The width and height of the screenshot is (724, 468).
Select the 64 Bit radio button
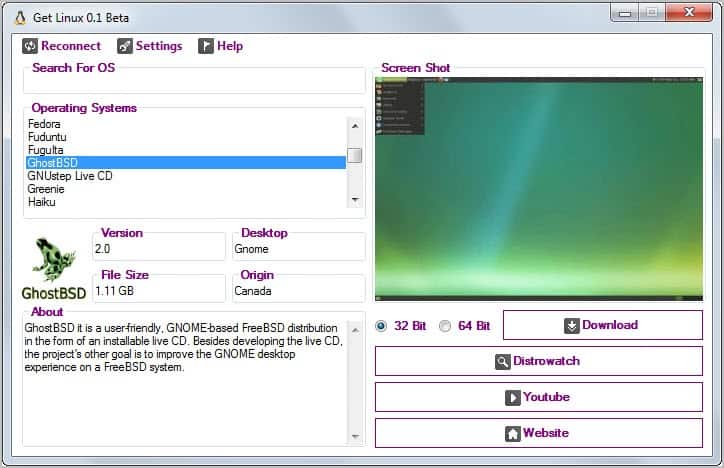click(x=445, y=326)
